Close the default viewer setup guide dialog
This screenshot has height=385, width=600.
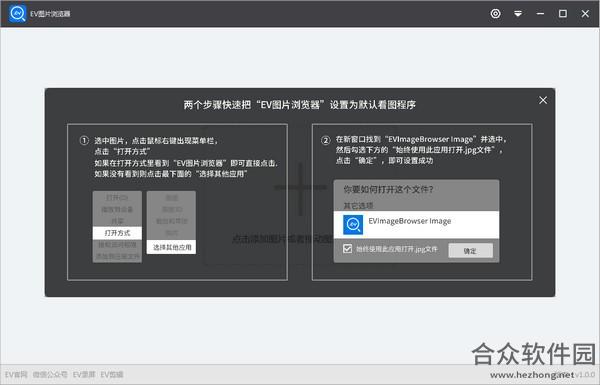coord(543,100)
